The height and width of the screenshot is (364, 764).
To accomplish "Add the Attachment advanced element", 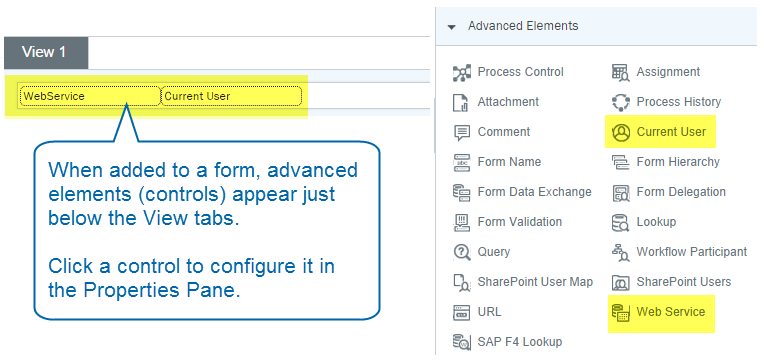I will click(x=496, y=102).
